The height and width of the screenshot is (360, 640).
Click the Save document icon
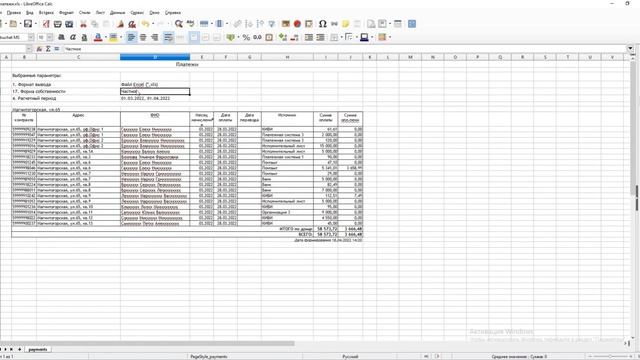[28, 24]
